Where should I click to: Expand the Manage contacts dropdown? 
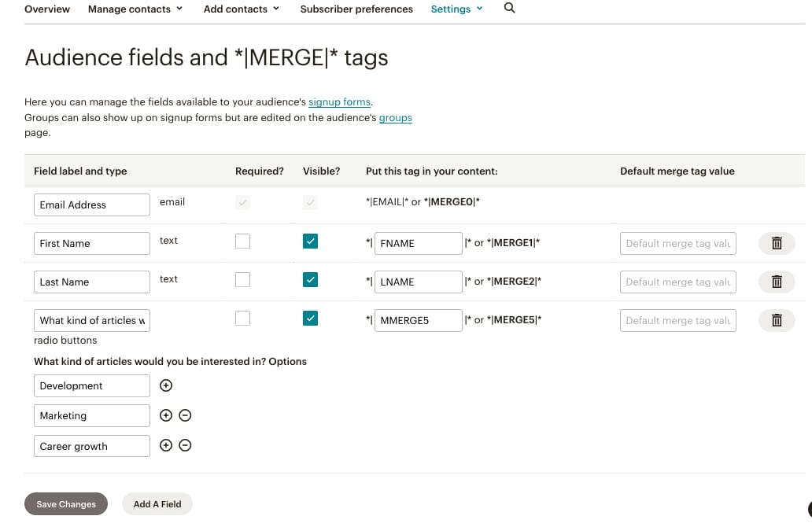coord(135,9)
